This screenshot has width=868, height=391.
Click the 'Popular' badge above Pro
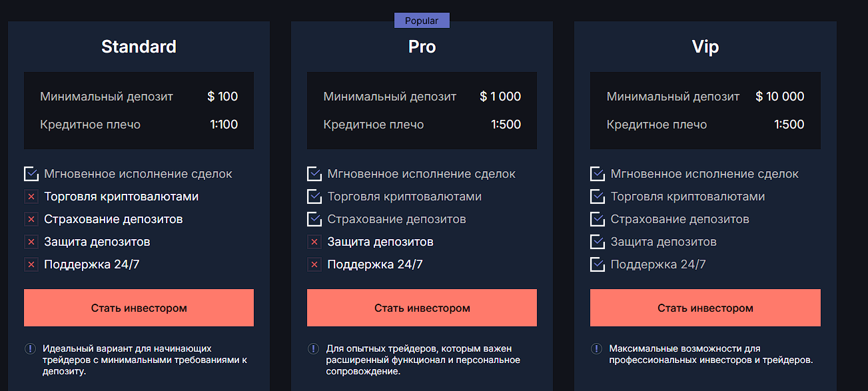[x=422, y=21]
